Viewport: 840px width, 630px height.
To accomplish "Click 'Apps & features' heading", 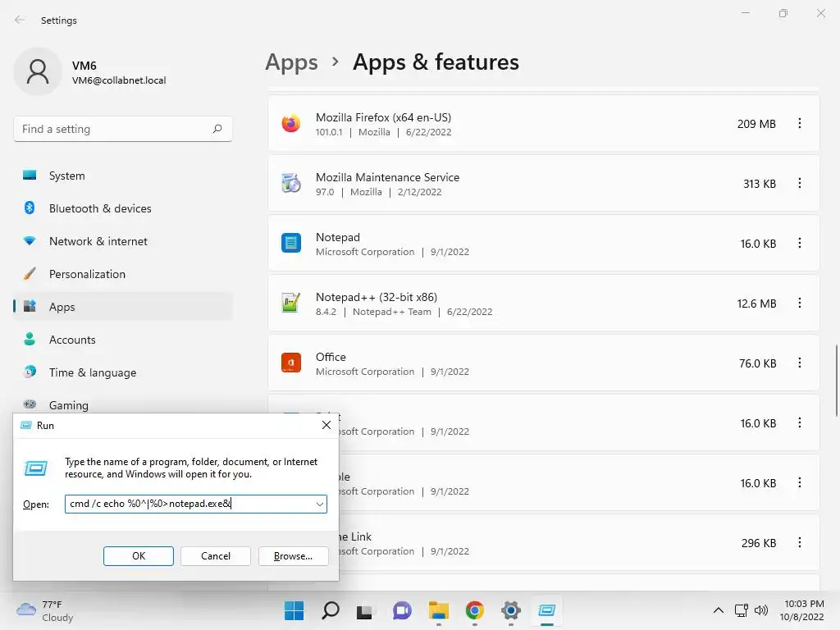I will (436, 62).
